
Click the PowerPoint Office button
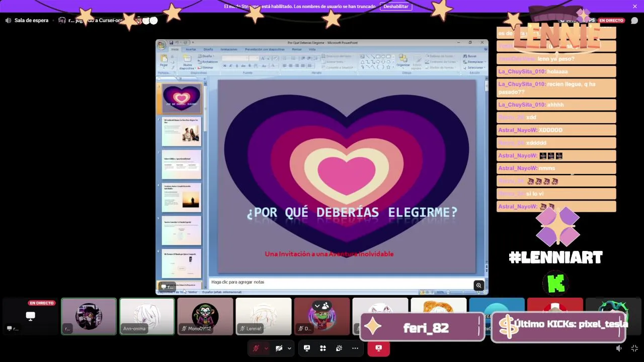tap(161, 44)
